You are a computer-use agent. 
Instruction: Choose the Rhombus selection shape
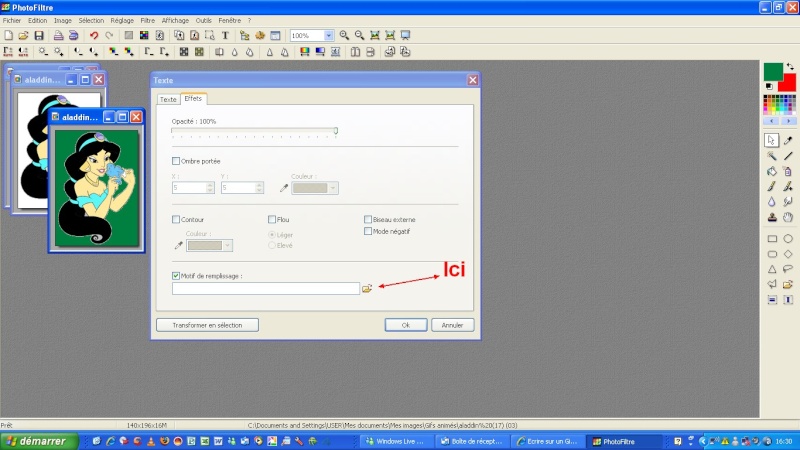click(788, 254)
